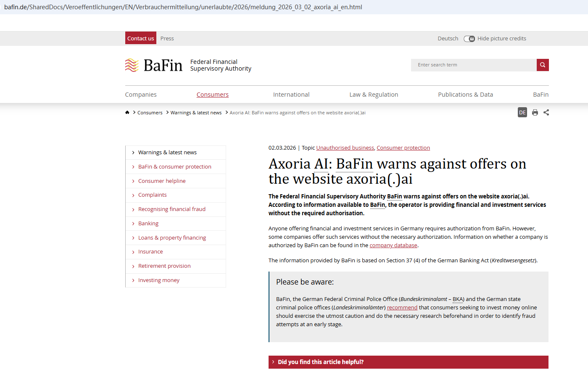Print the page with the printer icon
Viewport: 588px width, 388px height.
(535, 112)
